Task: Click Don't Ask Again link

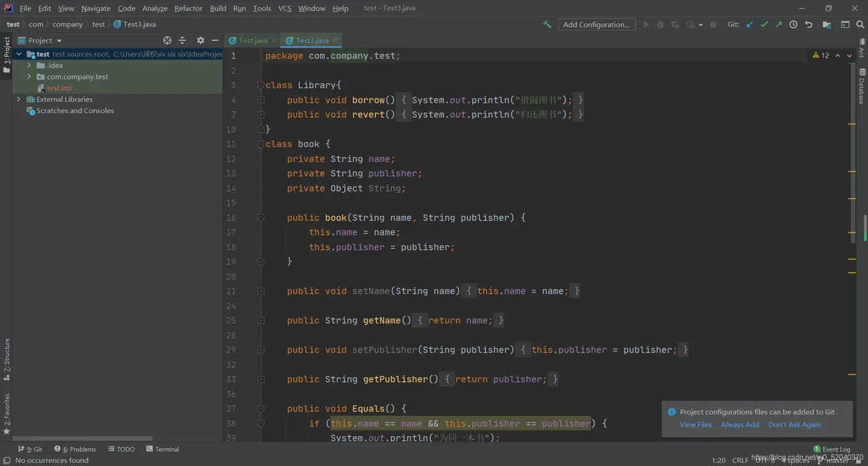Action: point(794,424)
